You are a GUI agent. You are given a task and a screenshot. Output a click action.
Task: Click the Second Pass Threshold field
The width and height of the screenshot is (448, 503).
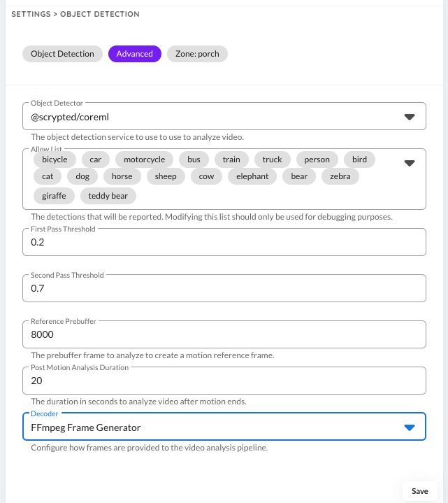[224, 288]
